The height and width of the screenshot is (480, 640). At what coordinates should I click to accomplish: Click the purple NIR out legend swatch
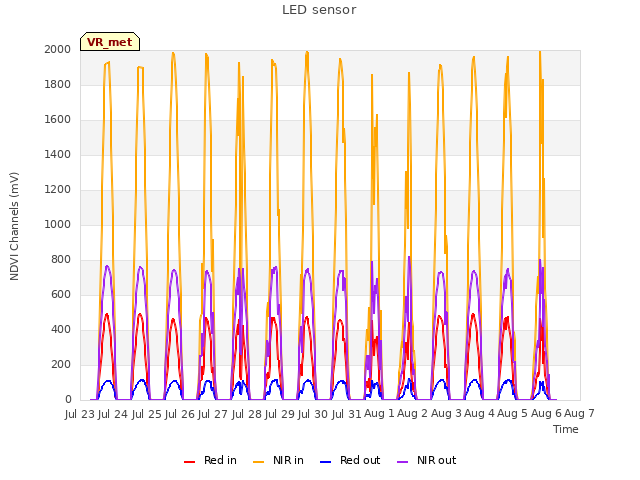pos(402,462)
